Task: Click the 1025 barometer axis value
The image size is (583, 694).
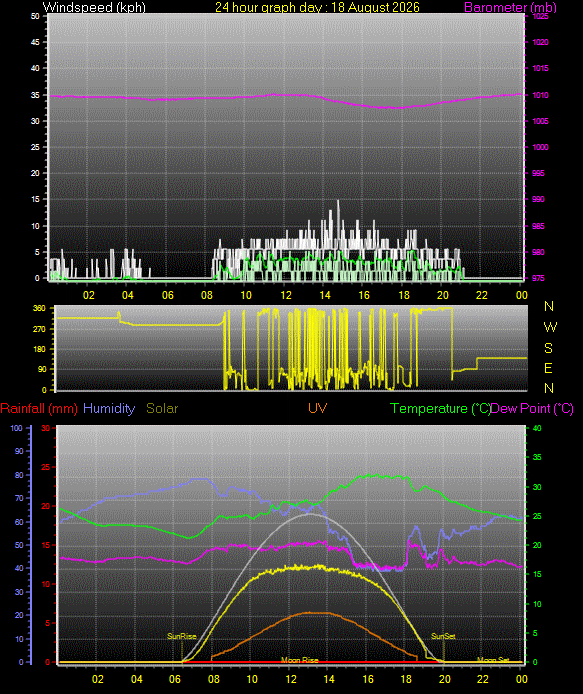Action: [x=541, y=16]
